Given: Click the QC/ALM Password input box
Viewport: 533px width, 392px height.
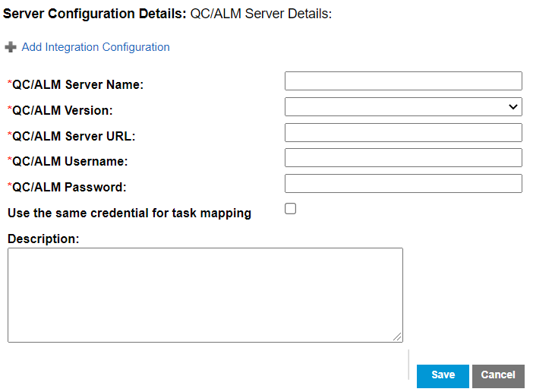Looking at the screenshot, I should (x=403, y=184).
